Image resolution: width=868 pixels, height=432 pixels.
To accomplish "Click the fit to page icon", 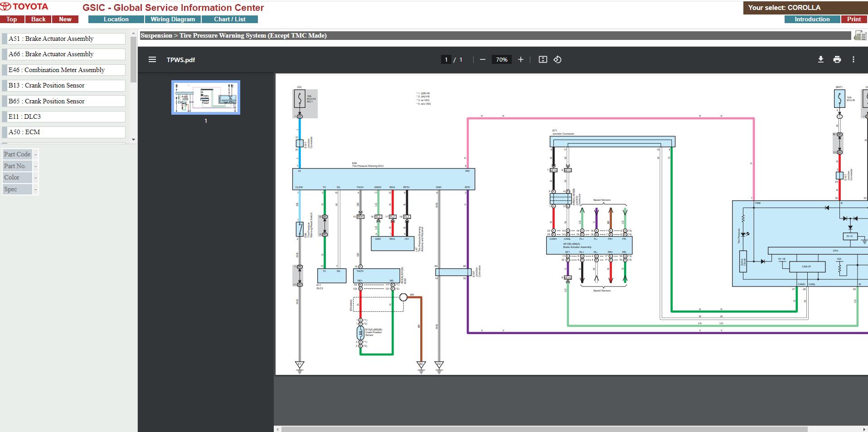I will (x=543, y=59).
